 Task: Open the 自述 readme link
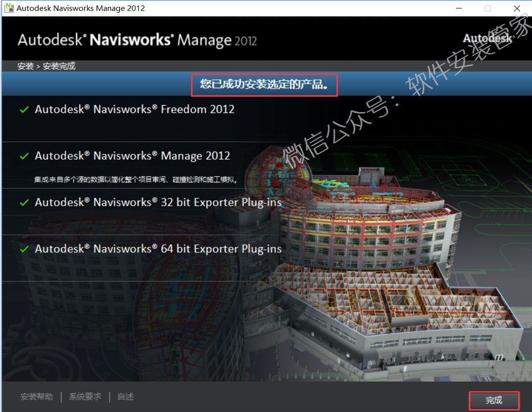click(x=126, y=397)
